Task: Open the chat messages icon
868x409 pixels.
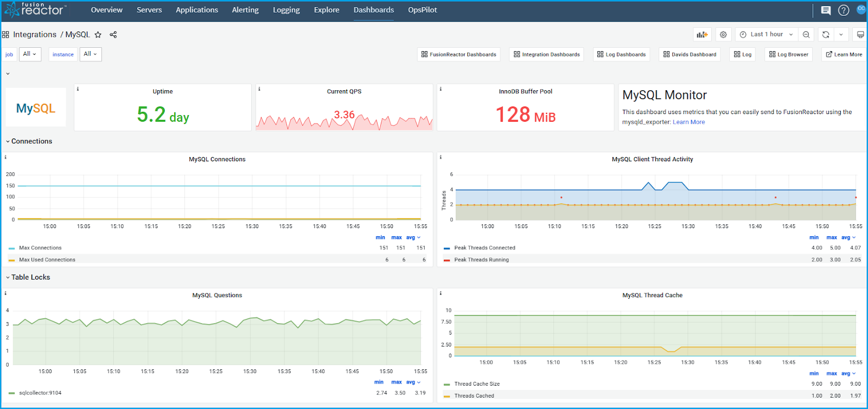Action: coord(826,10)
